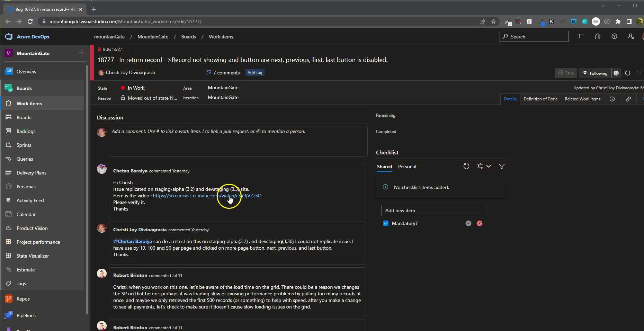Click the red cancel checklist item icon
The height and width of the screenshot is (331, 644).
pyautogui.click(x=479, y=223)
